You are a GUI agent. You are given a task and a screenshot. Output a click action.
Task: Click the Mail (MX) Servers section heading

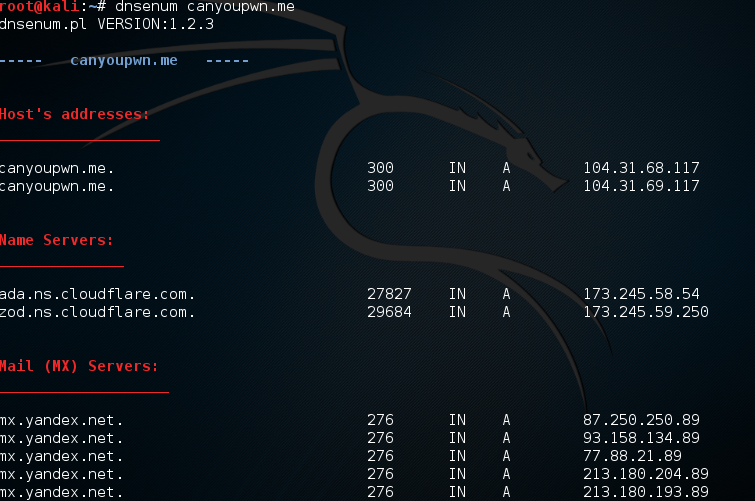pos(79,366)
